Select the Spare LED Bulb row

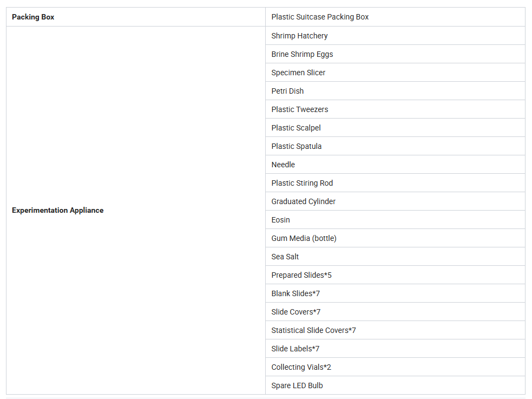tap(395, 385)
